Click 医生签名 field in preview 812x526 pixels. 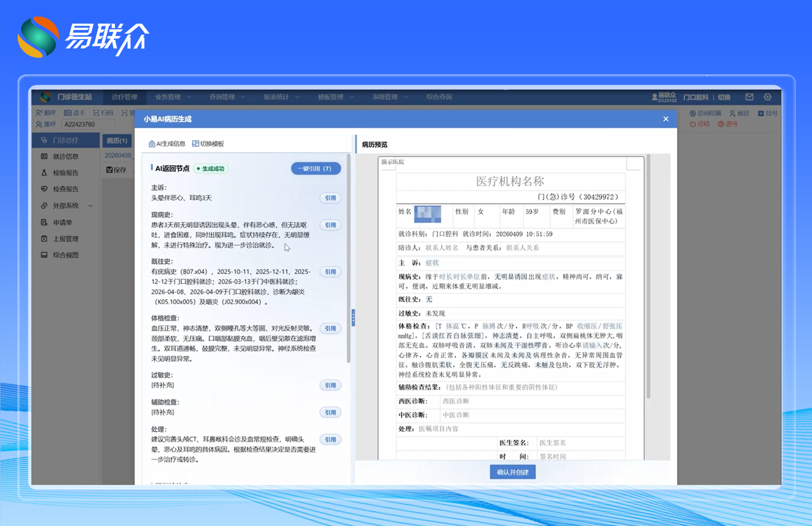tap(553, 443)
